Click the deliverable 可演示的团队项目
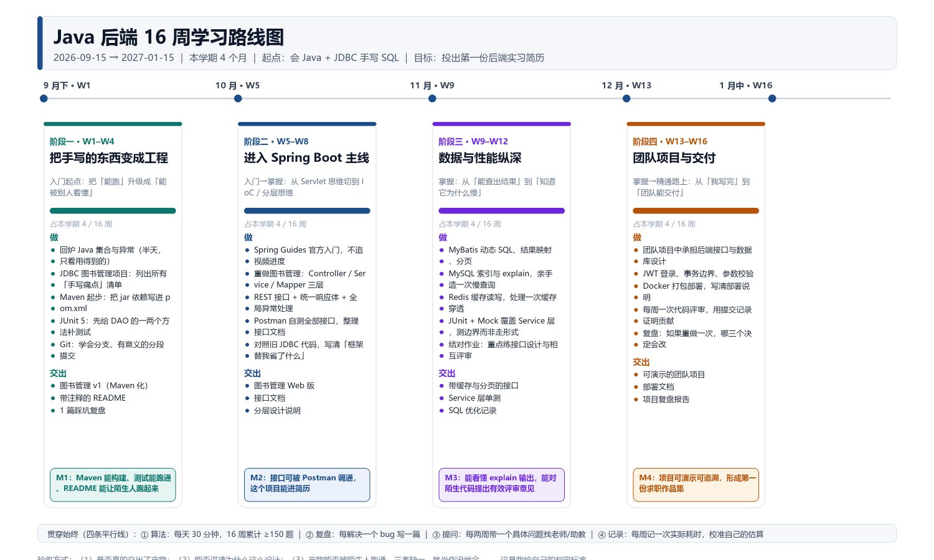934x560 pixels. [674, 375]
